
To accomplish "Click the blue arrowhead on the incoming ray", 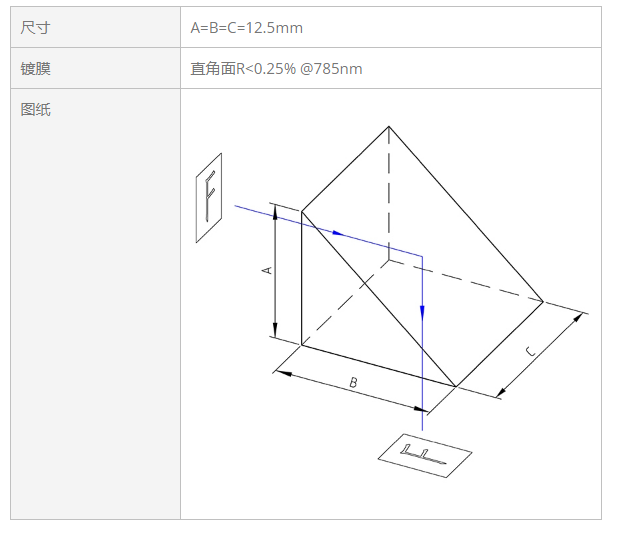I will [x=338, y=233].
